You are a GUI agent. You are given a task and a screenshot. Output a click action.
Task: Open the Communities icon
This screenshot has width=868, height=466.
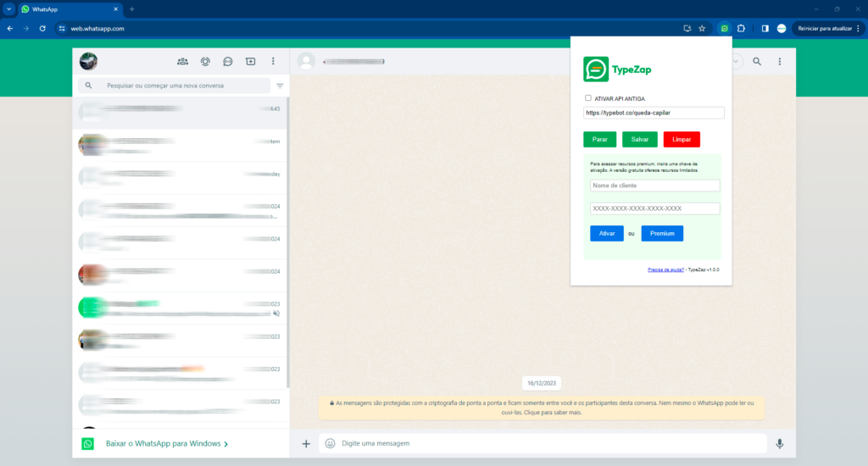point(183,62)
